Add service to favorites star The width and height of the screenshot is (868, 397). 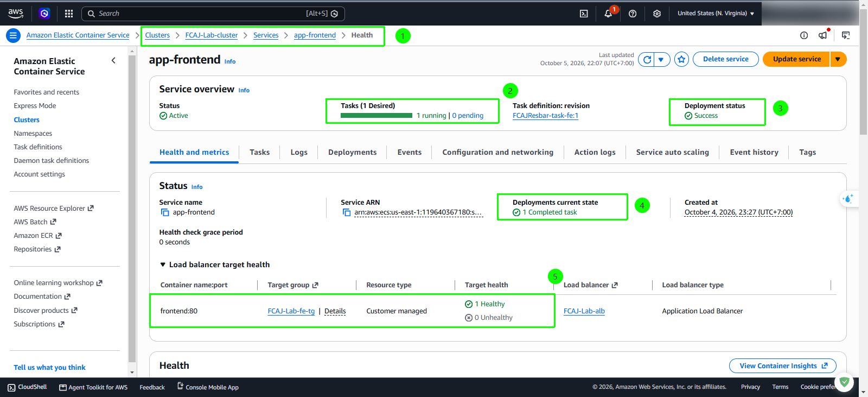(682, 59)
